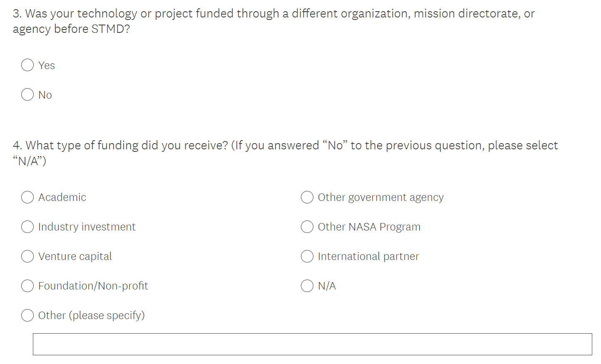Choose the Other government agency radio button
The height and width of the screenshot is (364, 601).
click(307, 197)
